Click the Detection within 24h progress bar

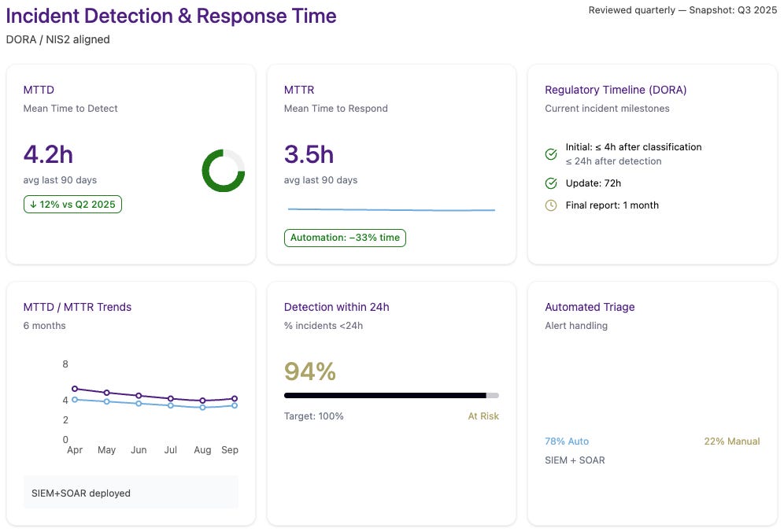click(391, 396)
